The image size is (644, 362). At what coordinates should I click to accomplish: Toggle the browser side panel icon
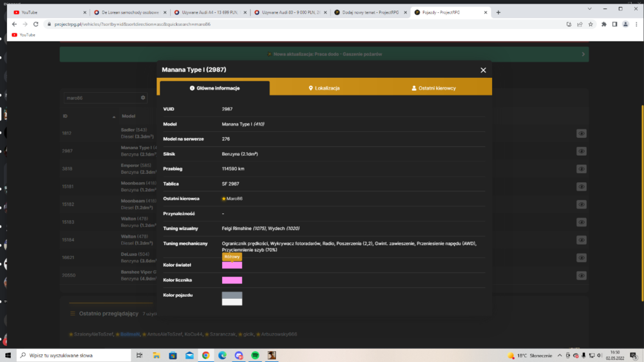pyautogui.click(x=614, y=24)
